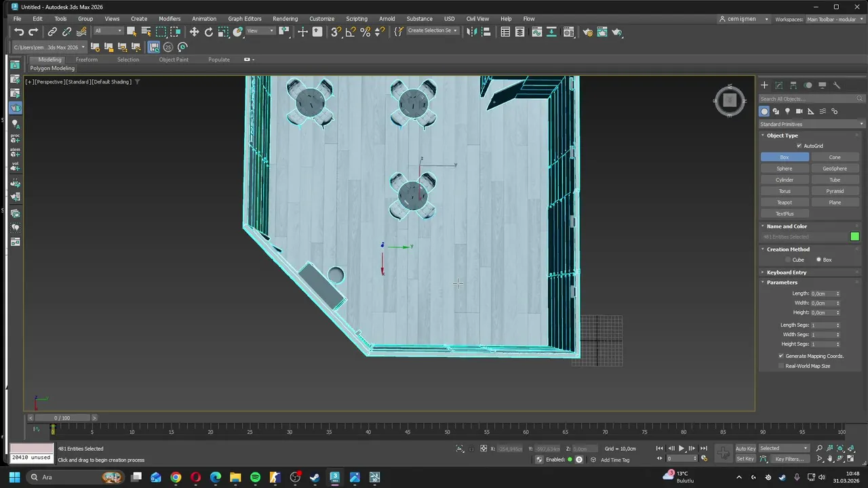Select the Rotate transform tool
The width and height of the screenshot is (868, 488).
point(209,32)
